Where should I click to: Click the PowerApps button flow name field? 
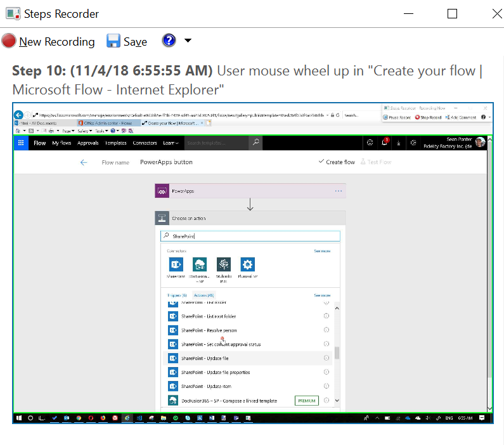tap(166, 162)
